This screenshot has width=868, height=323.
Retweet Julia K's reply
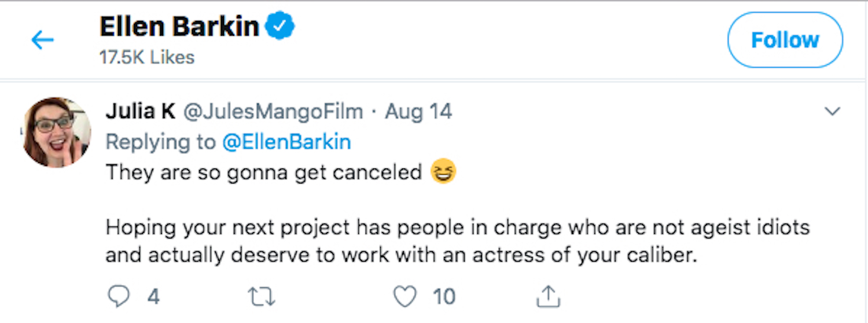tap(261, 297)
